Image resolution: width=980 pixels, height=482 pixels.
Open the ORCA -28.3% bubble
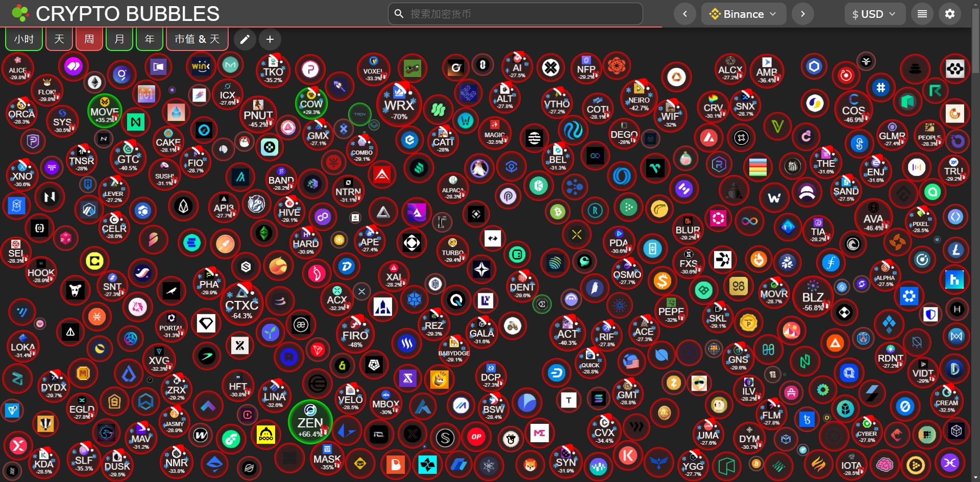tap(21, 113)
